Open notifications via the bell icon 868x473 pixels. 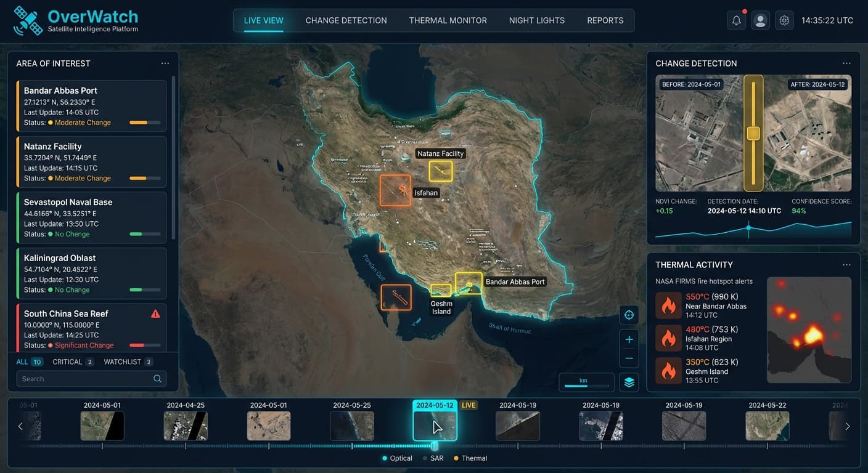[736, 20]
